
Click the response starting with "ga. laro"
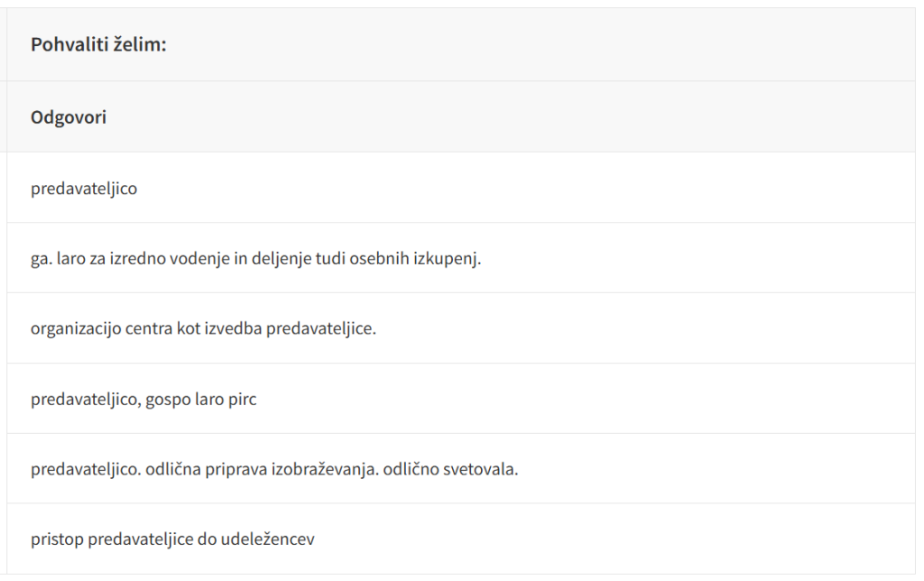[x=256, y=259]
